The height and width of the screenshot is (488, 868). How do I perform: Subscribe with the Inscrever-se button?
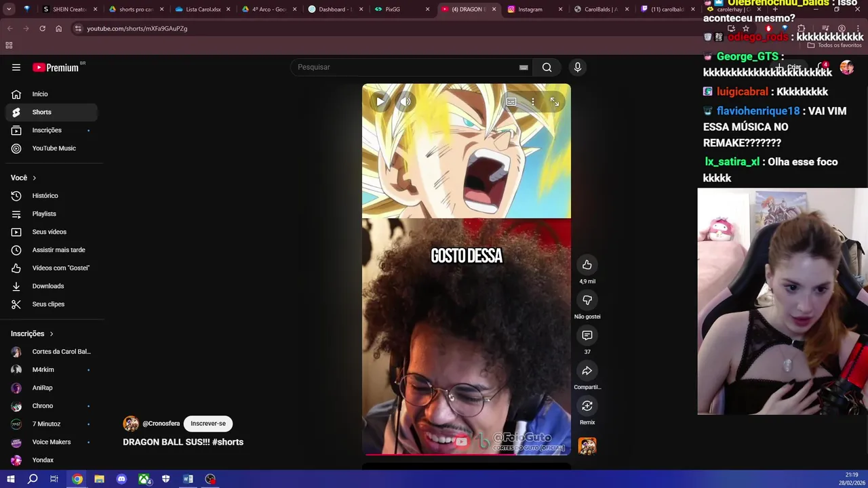tap(208, 424)
